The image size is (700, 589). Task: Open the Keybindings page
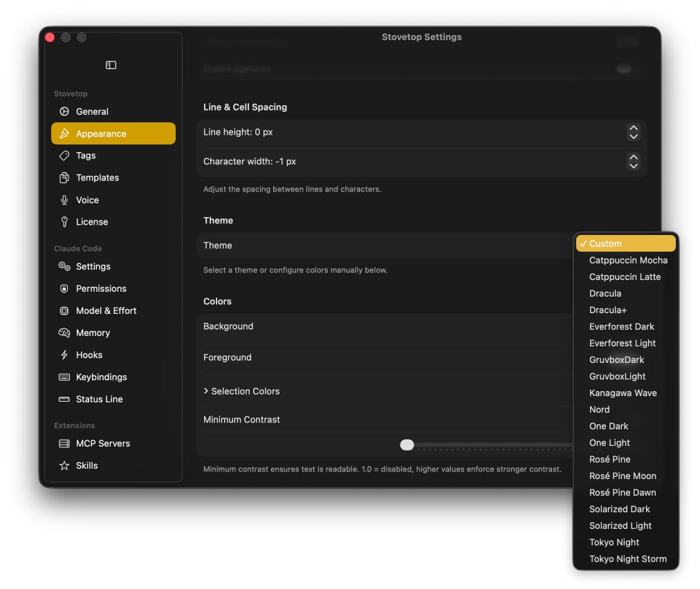113,377
